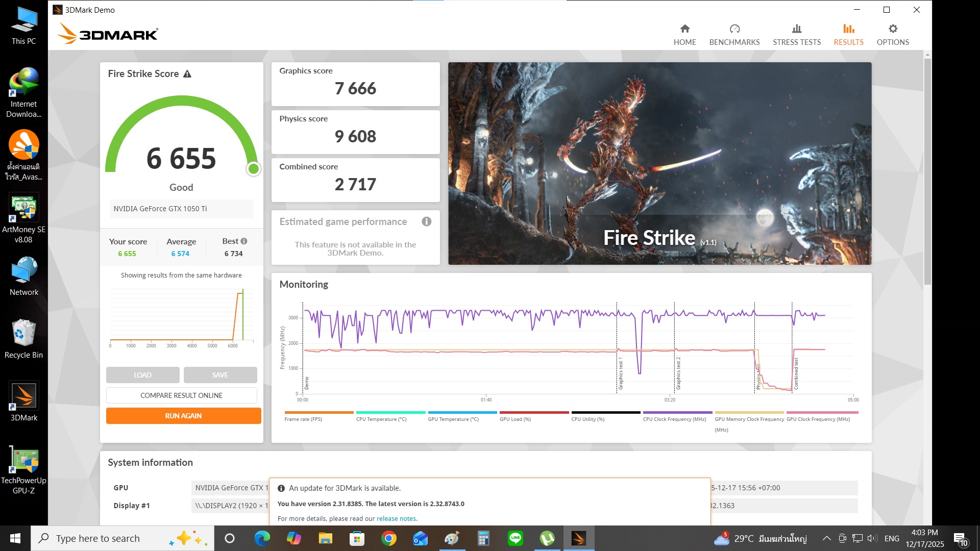The image size is (980, 551).
Task: Click info icon for Estimated game performance
Action: [426, 221]
